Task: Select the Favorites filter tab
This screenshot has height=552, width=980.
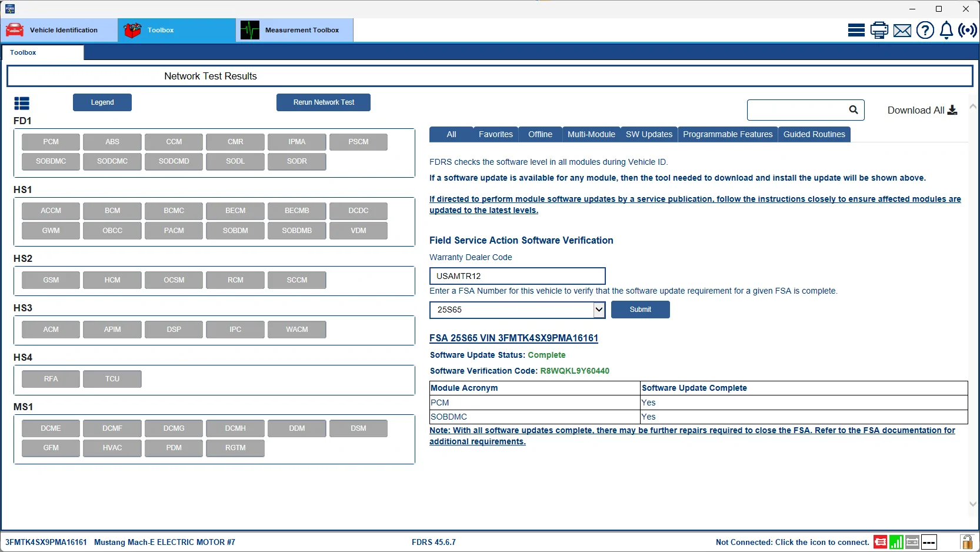Action: point(496,134)
